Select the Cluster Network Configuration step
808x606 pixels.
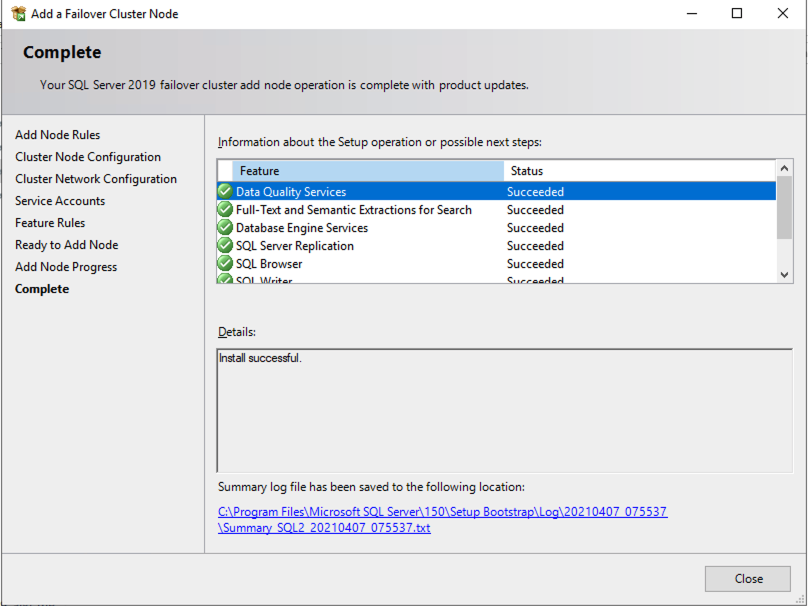(96, 179)
